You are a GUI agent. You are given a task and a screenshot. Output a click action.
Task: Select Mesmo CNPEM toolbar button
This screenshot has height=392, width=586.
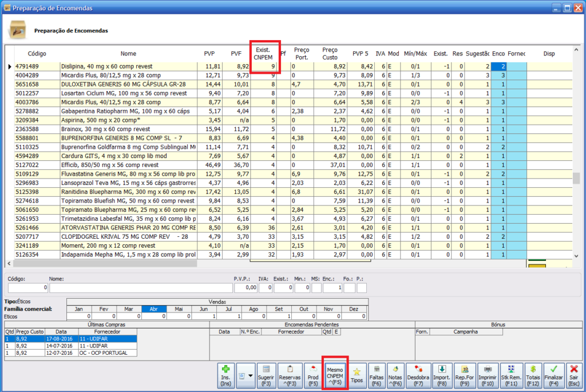coord(335,375)
